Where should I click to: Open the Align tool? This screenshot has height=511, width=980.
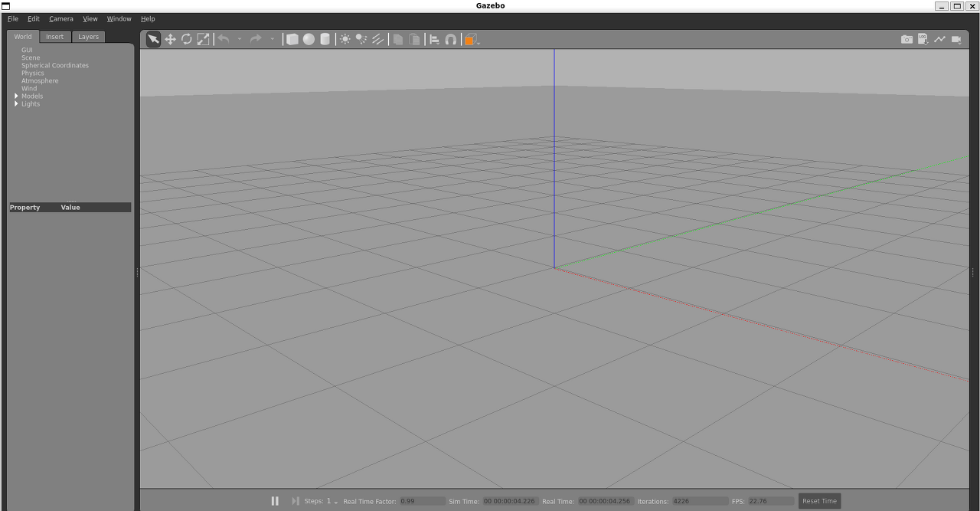click(x=434, y=39)
